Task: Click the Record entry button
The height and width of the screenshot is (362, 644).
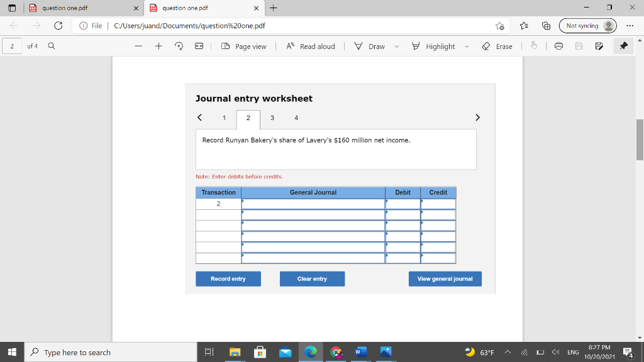Action: [x=228, y=278]
